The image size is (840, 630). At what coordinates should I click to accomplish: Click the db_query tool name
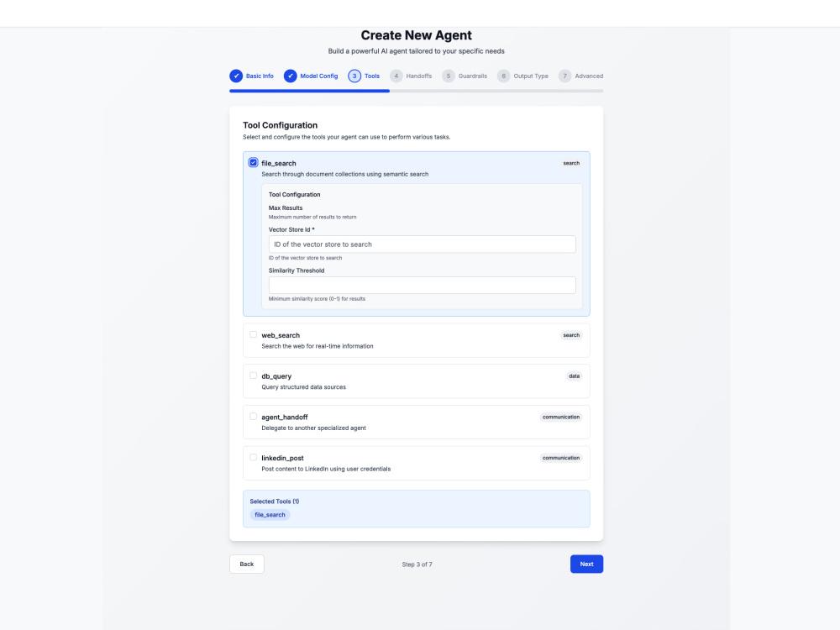click(x=276, y=376)
